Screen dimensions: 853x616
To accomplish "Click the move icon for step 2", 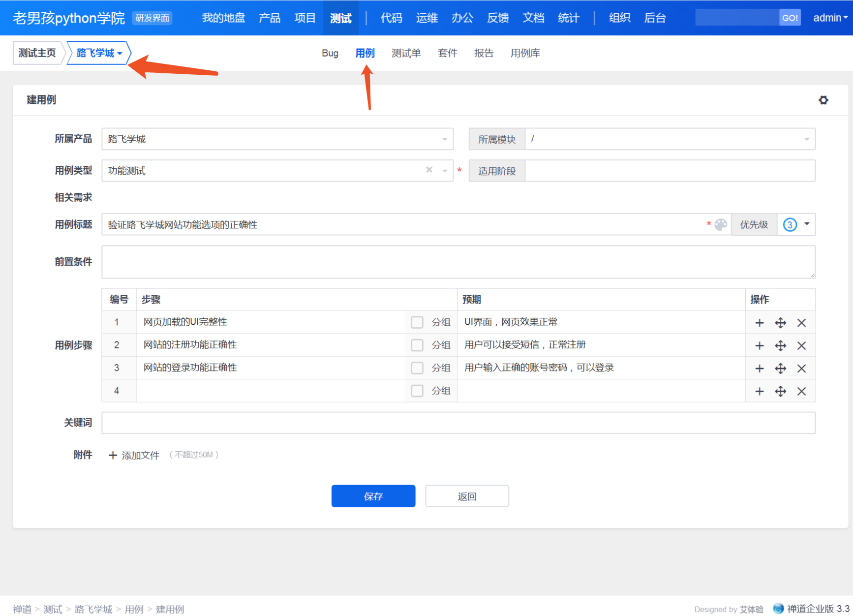I will pyautogui.click(x=780, y=346).
